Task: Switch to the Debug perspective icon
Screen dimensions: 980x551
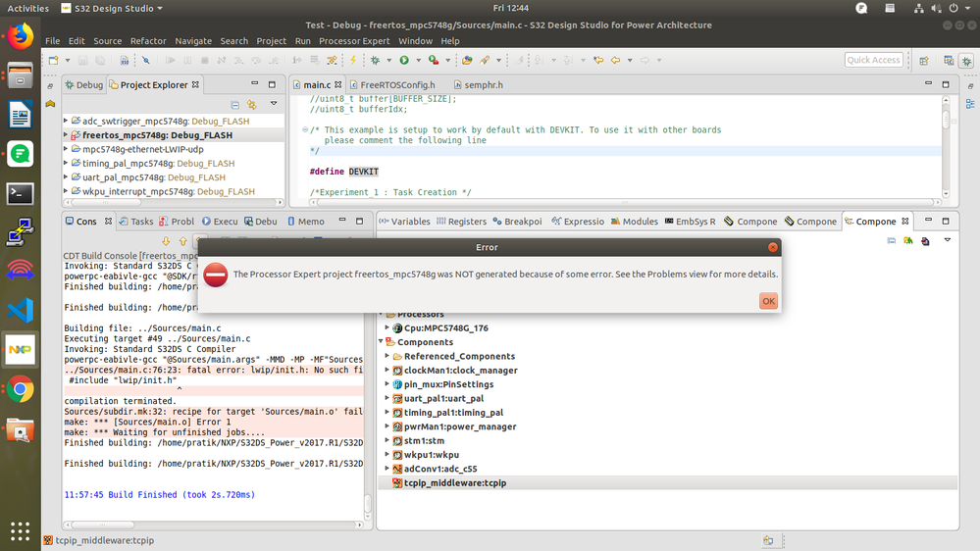Action: 967,61
